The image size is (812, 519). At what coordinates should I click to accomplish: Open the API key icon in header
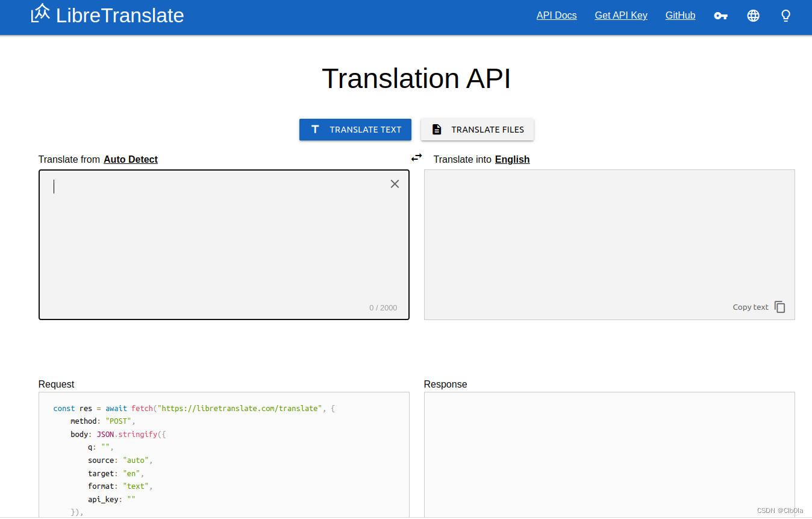click(720, 16)
